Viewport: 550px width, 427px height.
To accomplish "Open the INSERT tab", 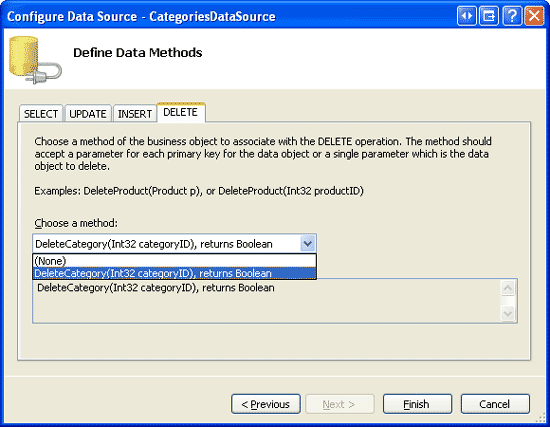I will tap(135, 114).
